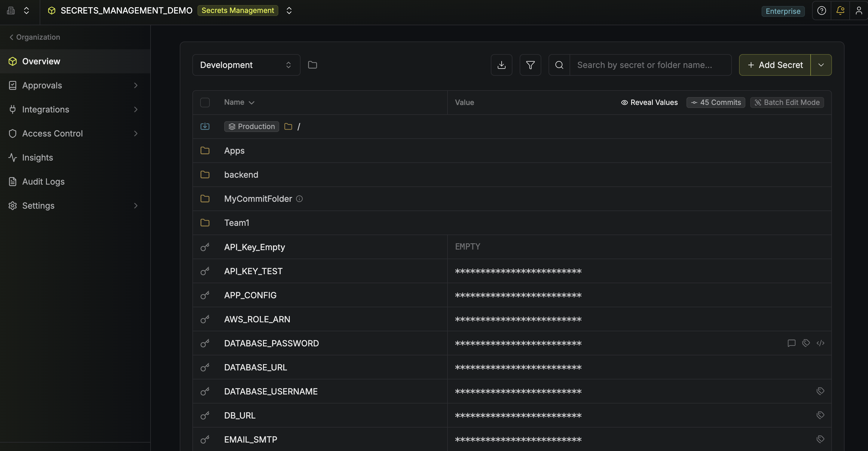This screenshot has width=868, height=451.
Task: Expand the Settings chevron
Action: (x=136, y=206)
